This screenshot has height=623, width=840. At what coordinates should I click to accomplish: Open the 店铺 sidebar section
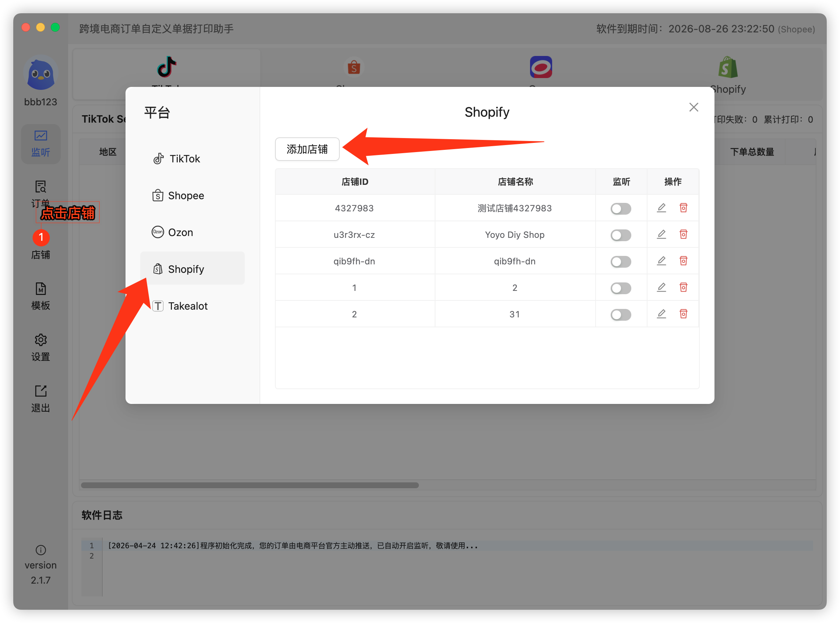point(41,245)
